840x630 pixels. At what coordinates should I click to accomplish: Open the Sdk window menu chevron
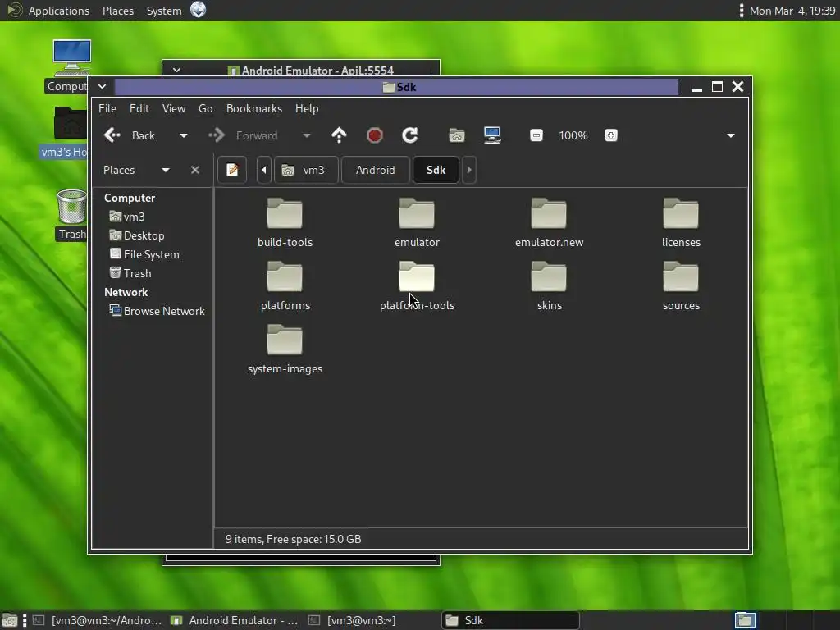102,86
